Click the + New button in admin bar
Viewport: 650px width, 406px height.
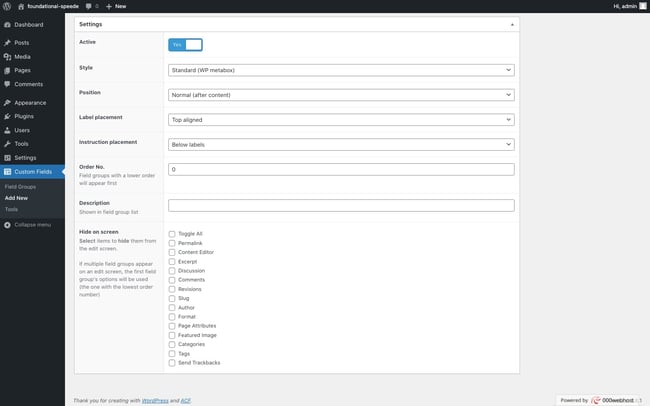pos(115,6)
